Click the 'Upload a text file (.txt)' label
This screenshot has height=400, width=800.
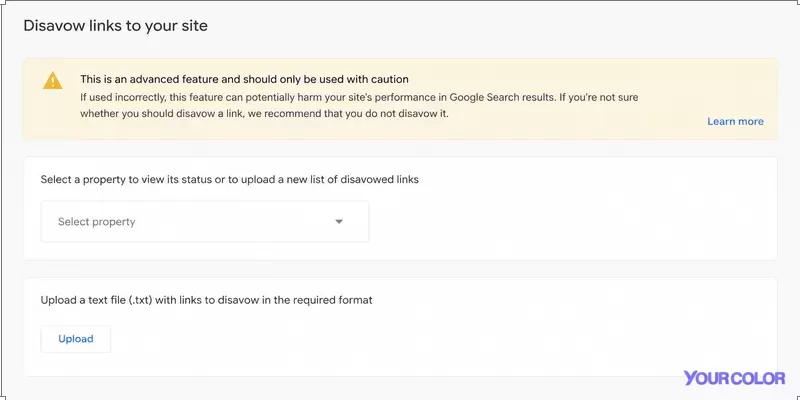click(x=207, y=300)
